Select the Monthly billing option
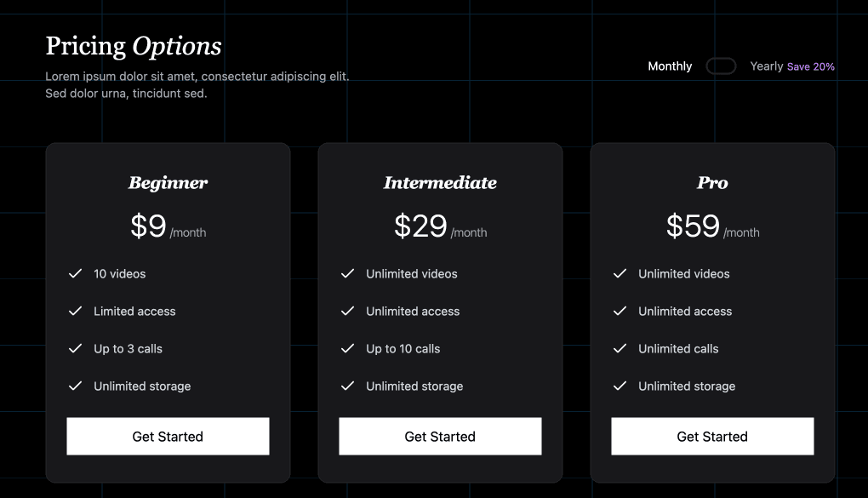868x498 pixels. 670,66
